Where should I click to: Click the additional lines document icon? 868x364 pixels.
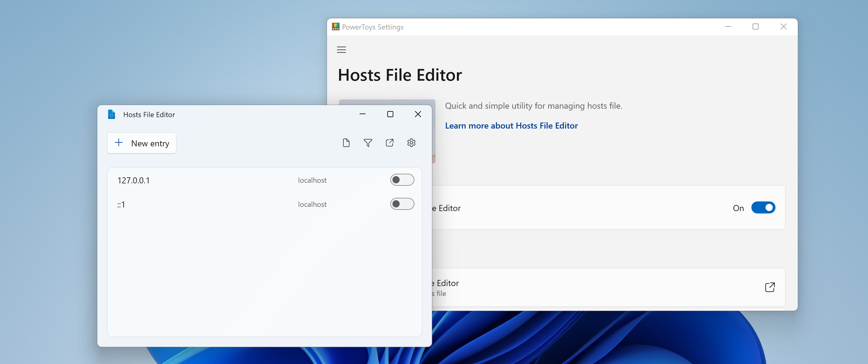(x=346, y=143)
